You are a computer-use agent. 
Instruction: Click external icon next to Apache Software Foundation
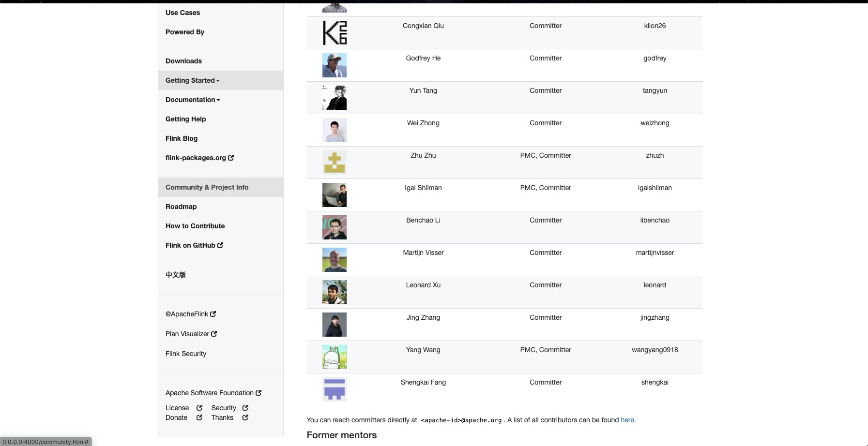[259, 393]
